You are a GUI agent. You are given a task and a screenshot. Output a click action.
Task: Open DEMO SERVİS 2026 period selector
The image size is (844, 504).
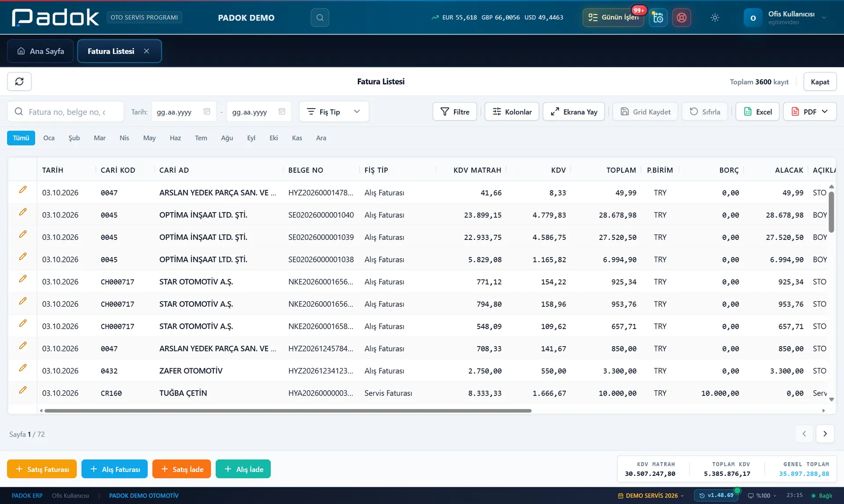tap(651, 496)
